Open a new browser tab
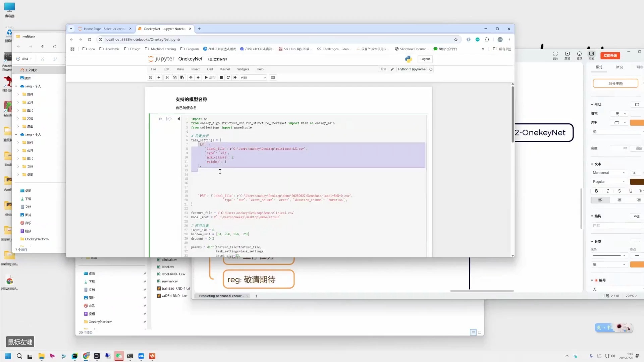Viewport: 644px width, 362px height. coord(199,29)
